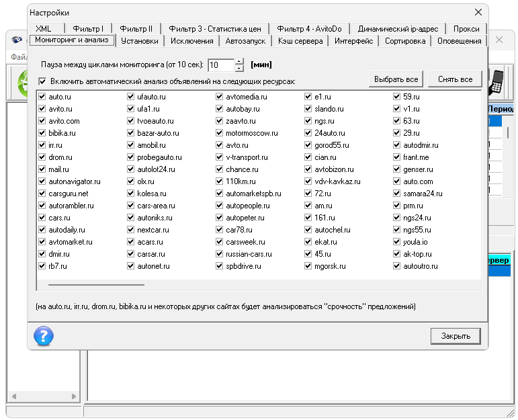
Task: Toggle the carsguru.net checkbox
Action: pos(42,194)
